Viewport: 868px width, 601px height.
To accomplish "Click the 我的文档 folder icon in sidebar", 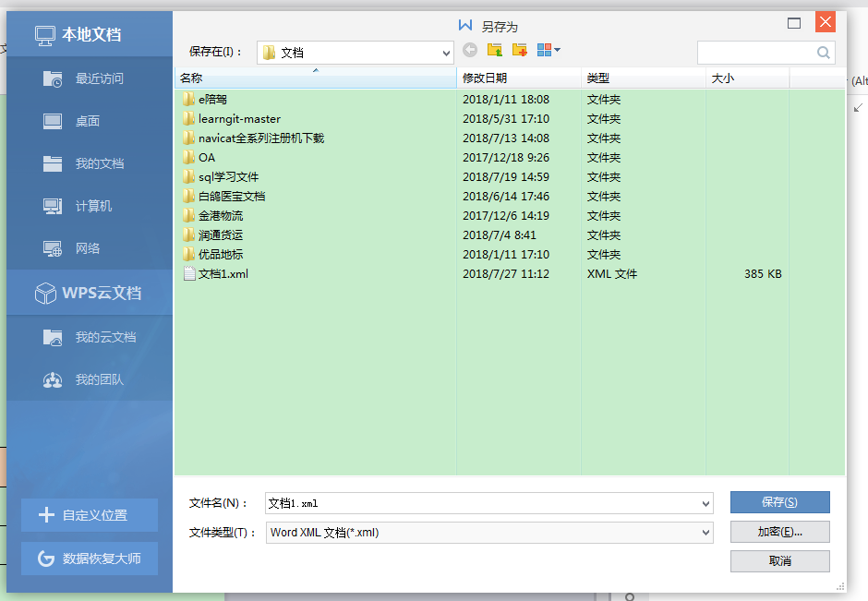I will [53, 163].
